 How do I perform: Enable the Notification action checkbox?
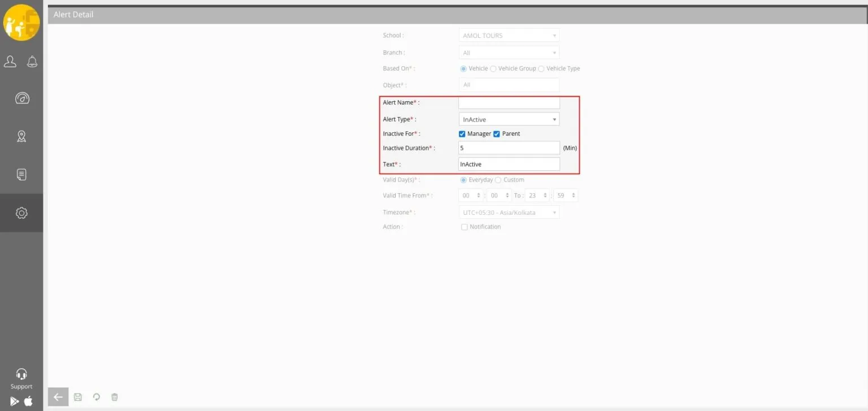[465, 227]
